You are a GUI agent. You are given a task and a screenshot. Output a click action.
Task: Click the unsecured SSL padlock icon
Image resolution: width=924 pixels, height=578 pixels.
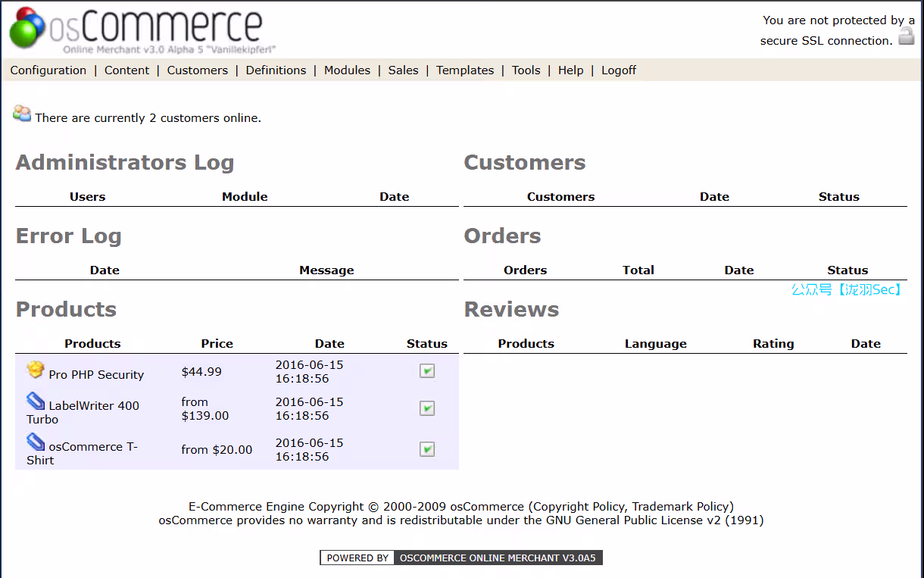906,37
